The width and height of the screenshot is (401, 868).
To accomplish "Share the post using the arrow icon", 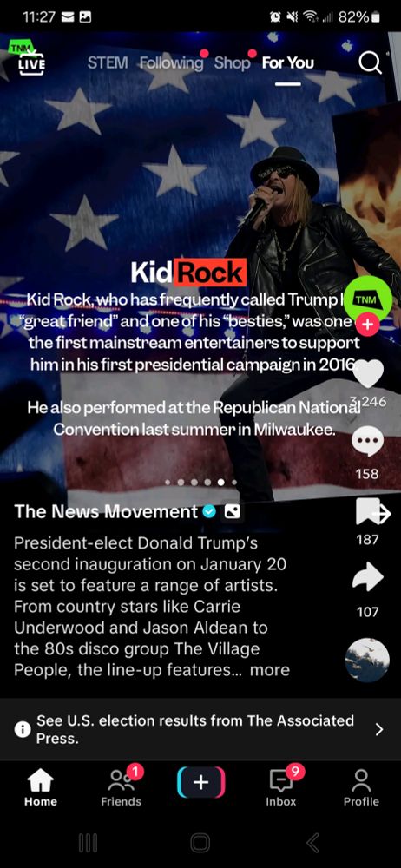I will click(368, 577).
